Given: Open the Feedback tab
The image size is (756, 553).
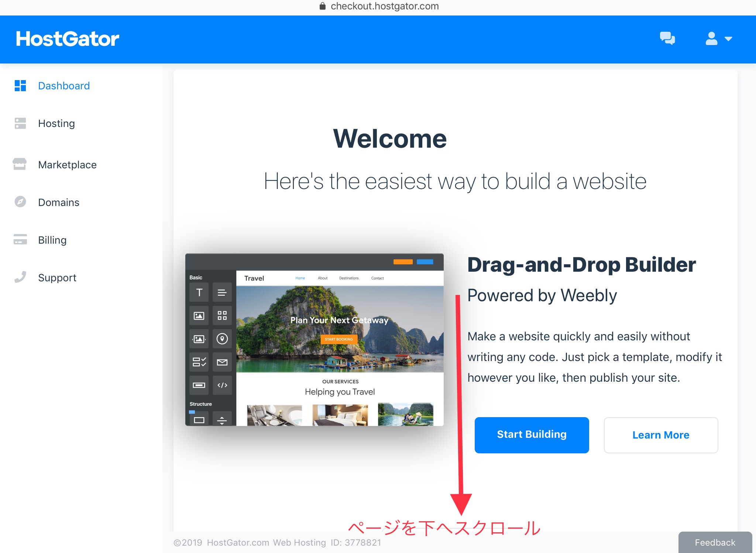Looking at the screenshot, I should point(715,542).
